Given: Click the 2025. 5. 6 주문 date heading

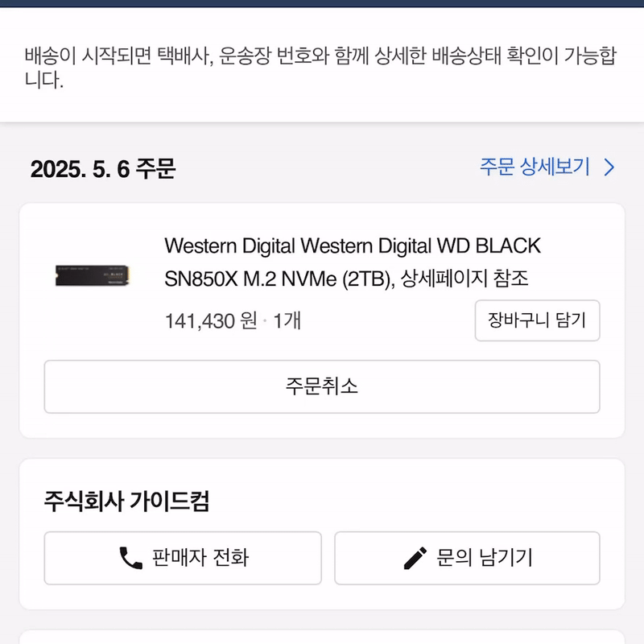Looking at the screenshot, I should pyautogui.click(x=103, y=169).
